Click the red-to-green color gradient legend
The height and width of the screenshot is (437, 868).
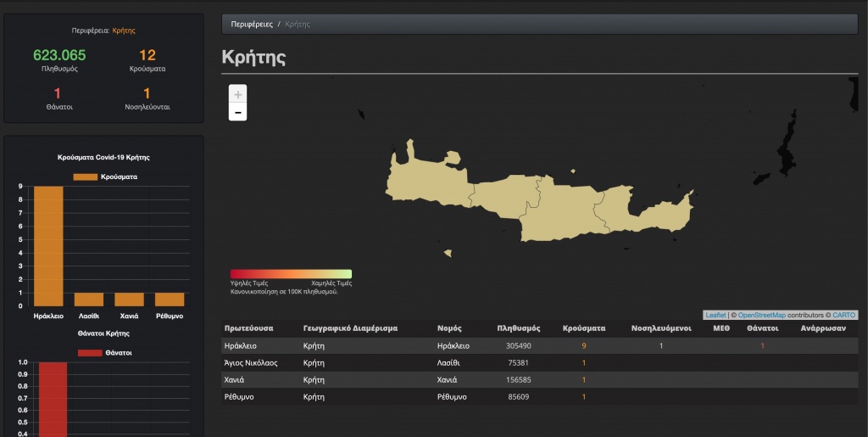pyautogui.click(x=291, y=274)
